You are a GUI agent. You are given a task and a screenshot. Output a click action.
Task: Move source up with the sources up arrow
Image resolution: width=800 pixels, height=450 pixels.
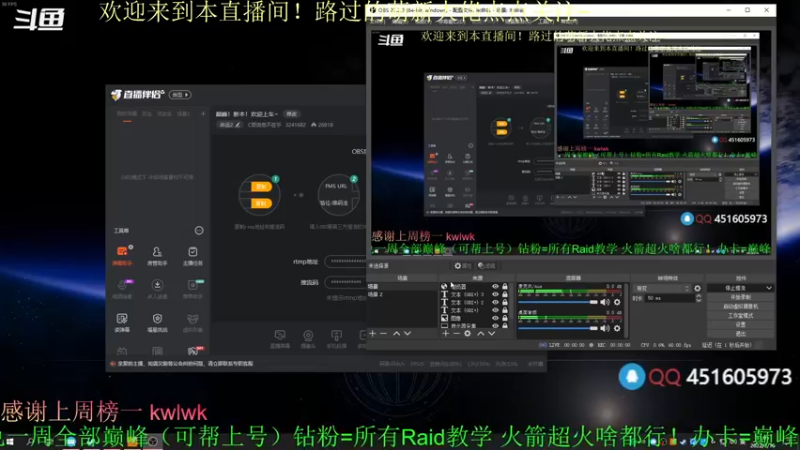[x=481, y=333]
